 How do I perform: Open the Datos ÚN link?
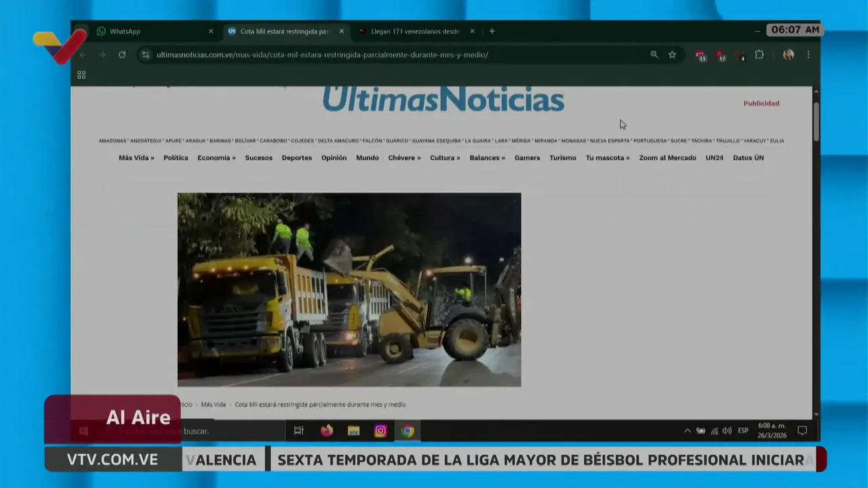coord(748,158)
